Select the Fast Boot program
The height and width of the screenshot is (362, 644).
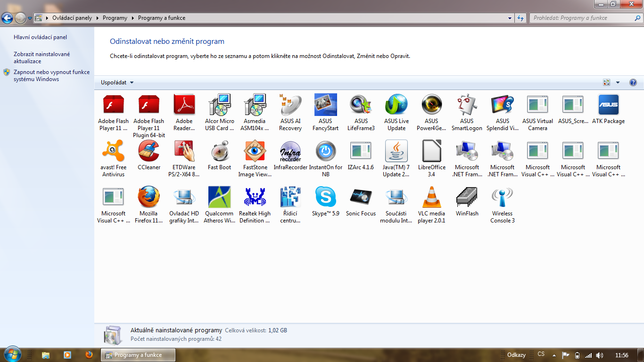click(x=220, y=156)
